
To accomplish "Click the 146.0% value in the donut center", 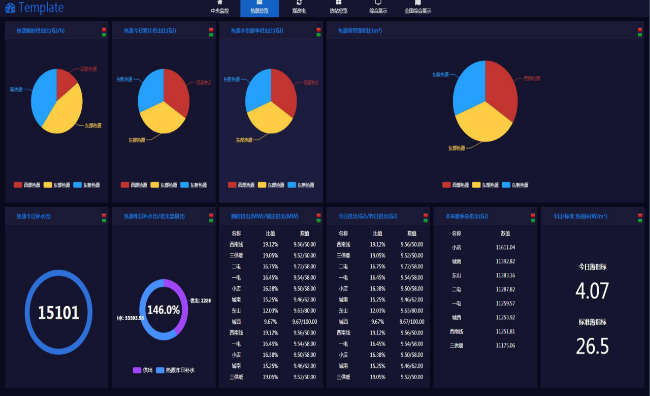I will [x=163, y=310].
